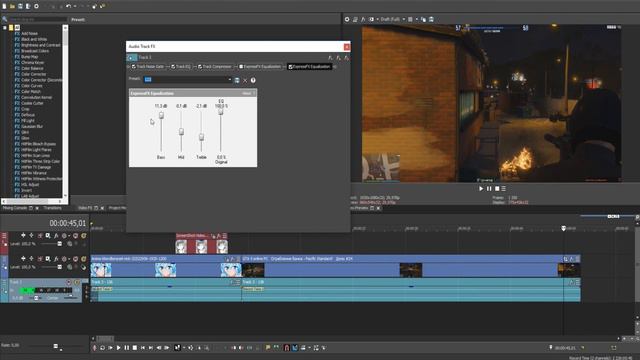The height and width of the screenshot is (360, 640).
Task: Select Chroma Keyer in Video FX list
Action: [32, 62]
